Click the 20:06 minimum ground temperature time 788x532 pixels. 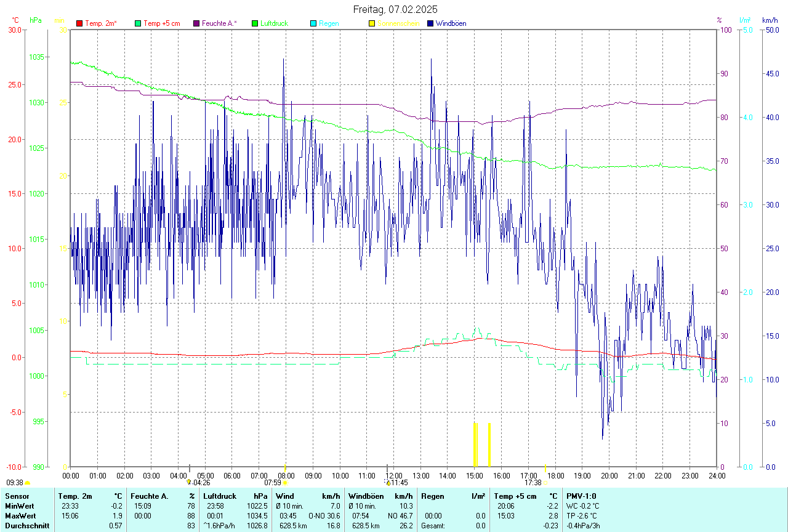click(x=507, y=506)
